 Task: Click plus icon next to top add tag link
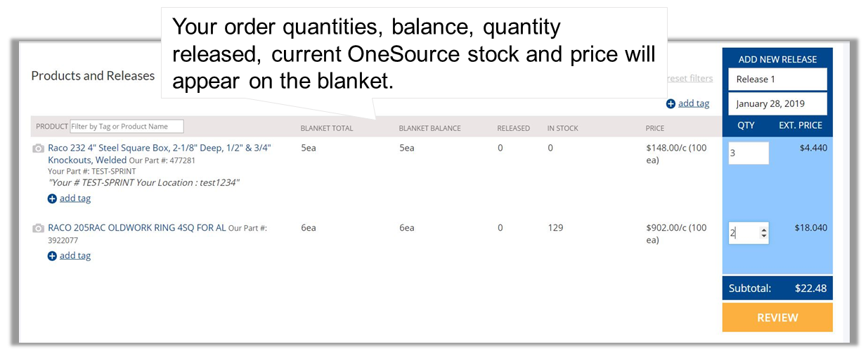pyautogui.click(x=671, y=103)
